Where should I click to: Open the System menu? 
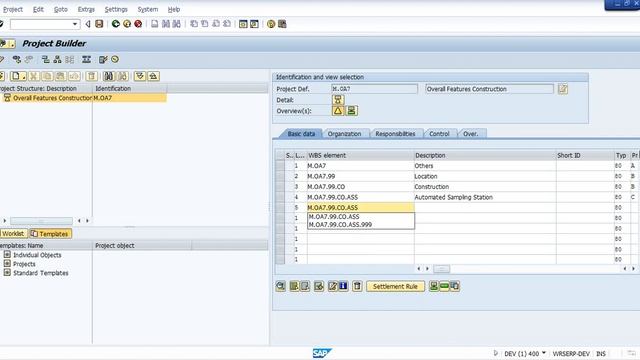[147, 9]
